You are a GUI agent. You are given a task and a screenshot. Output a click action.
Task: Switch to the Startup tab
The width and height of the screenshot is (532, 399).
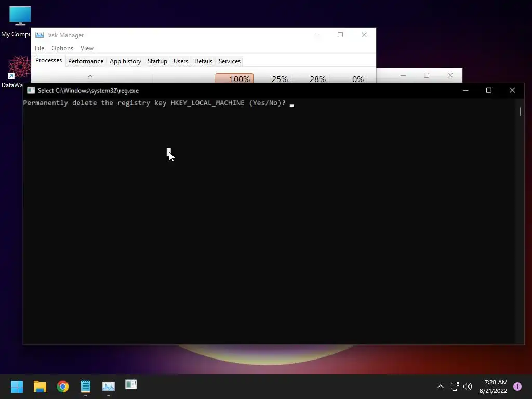[x=157, y=61]
